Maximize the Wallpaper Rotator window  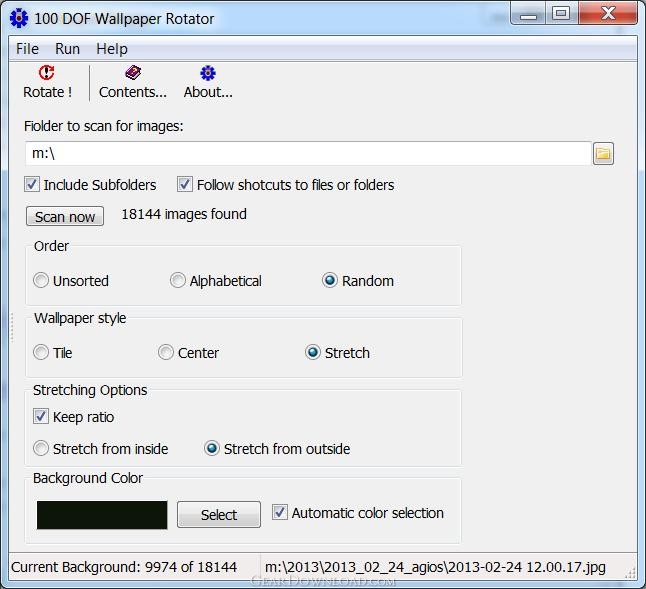562,14
